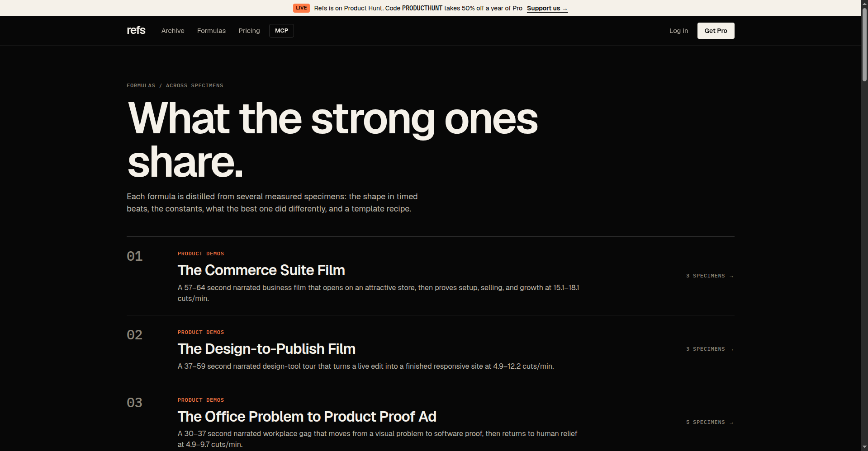The image size is (868, 451).
Task: Go to the Pricing page
Action: [249, 31]
